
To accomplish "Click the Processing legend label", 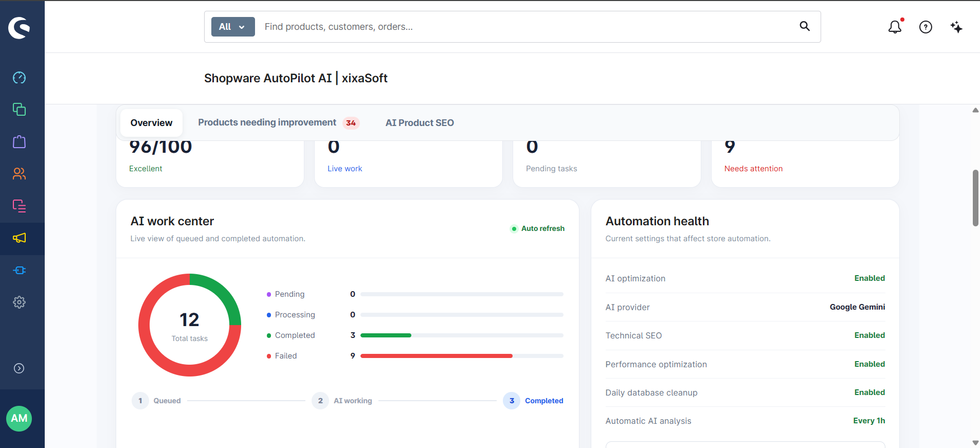I will click(x=295, y=315).
